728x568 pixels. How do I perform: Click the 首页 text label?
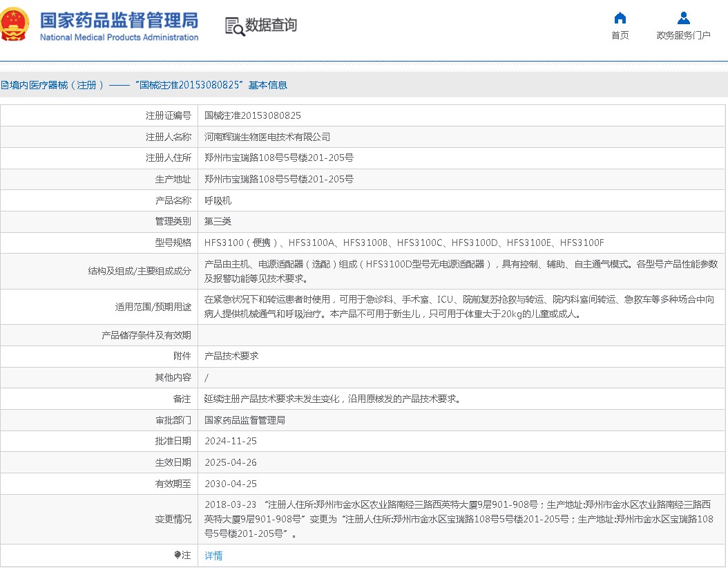(620, 36)
